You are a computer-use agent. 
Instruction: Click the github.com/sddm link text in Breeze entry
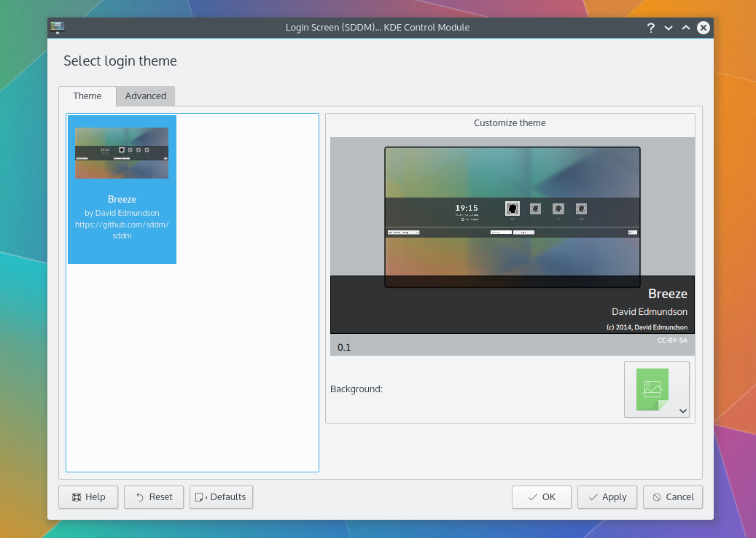122,230
